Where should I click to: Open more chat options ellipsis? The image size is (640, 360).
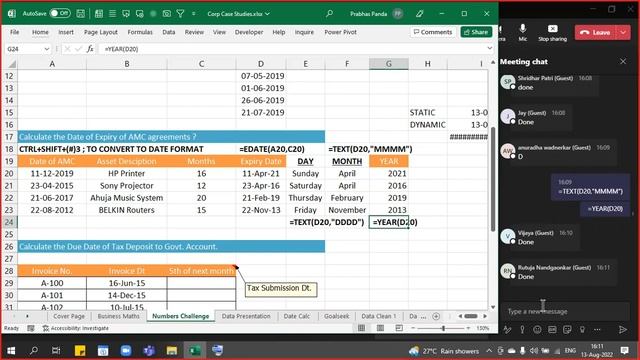tap(597, 330)
